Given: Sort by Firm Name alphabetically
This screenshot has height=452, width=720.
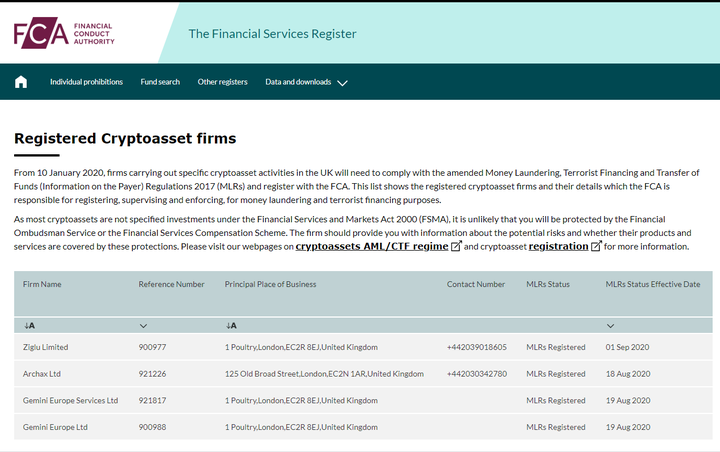Looking at the screenshot, I should click(x=29, y=325).
